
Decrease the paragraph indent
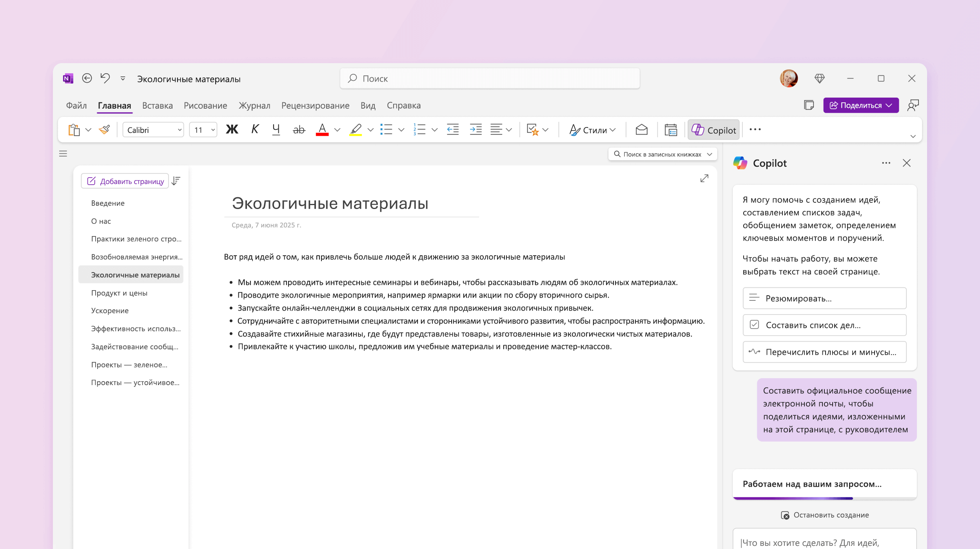[453, 129]
